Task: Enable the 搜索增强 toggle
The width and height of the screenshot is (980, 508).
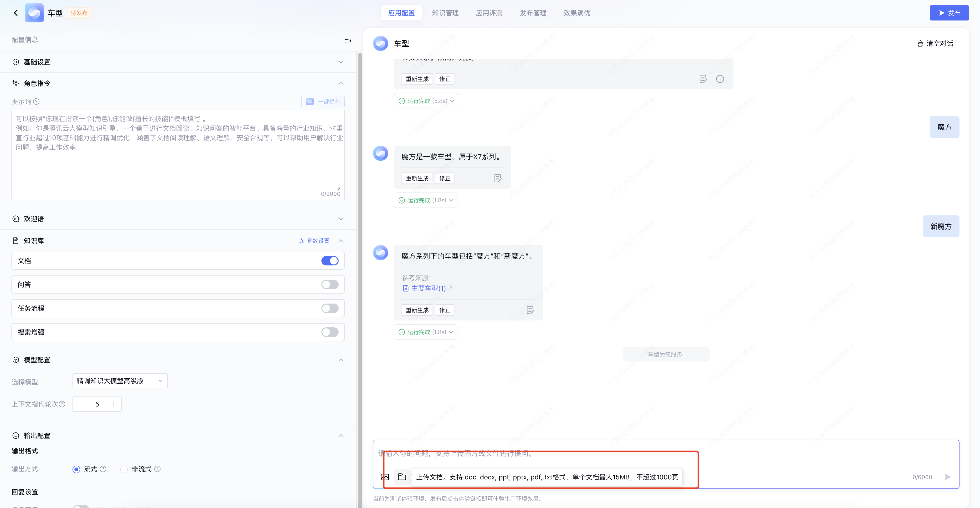Action: 330,332
